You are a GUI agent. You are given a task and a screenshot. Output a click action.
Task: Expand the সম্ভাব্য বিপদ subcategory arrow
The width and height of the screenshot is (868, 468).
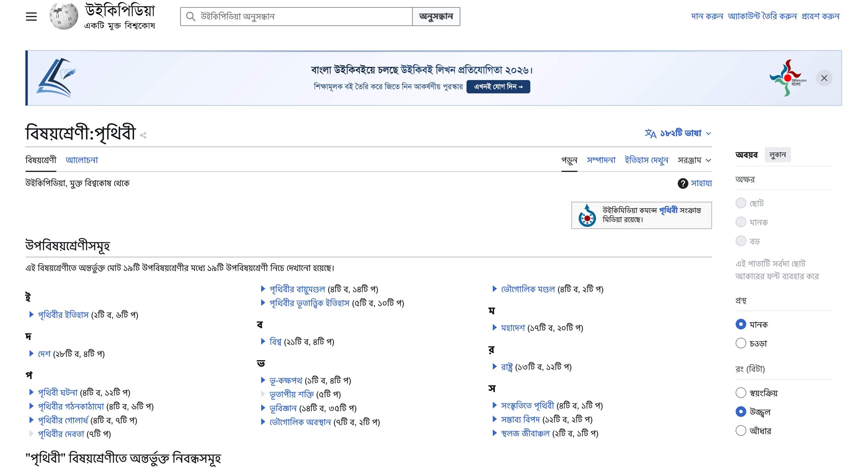pos(494,419)
